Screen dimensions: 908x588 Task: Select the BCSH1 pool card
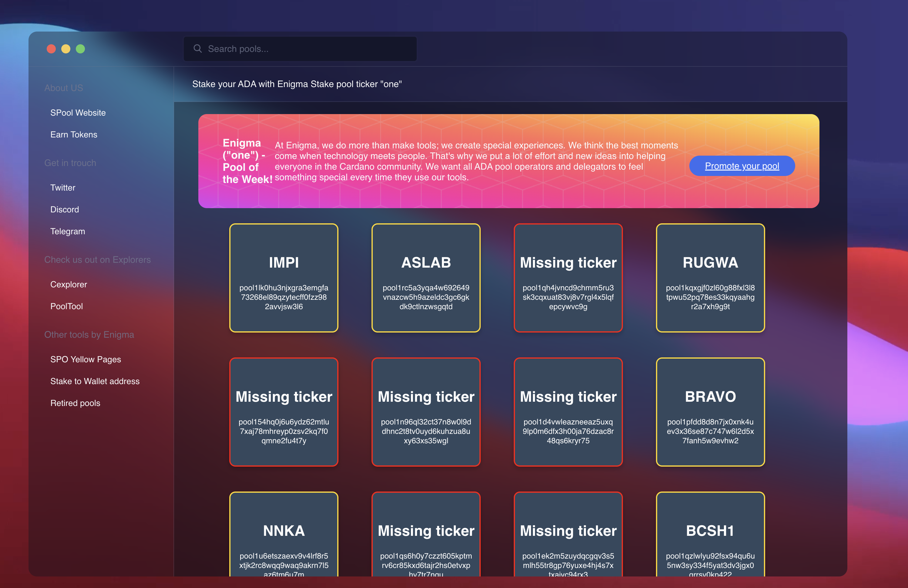pos(710,534)
